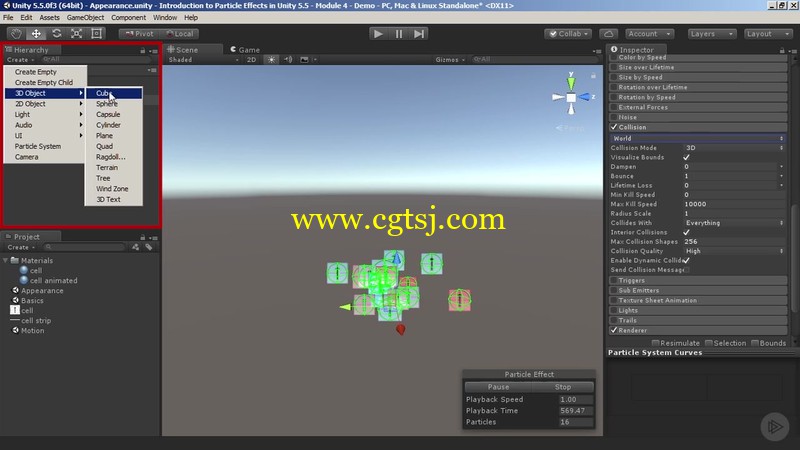Enable the Resimulate checkbox
The height and width of the screenshot is (450, 800).
[656, 343]
